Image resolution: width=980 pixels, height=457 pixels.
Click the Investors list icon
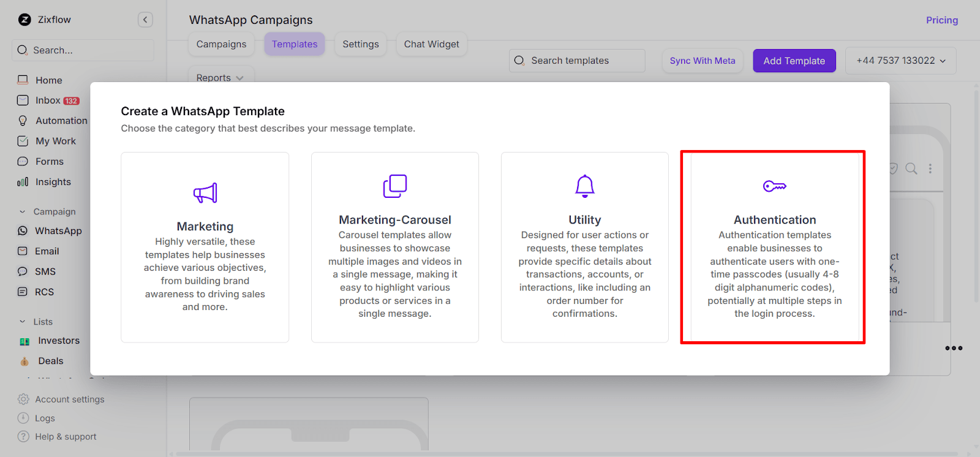(24, 341)
